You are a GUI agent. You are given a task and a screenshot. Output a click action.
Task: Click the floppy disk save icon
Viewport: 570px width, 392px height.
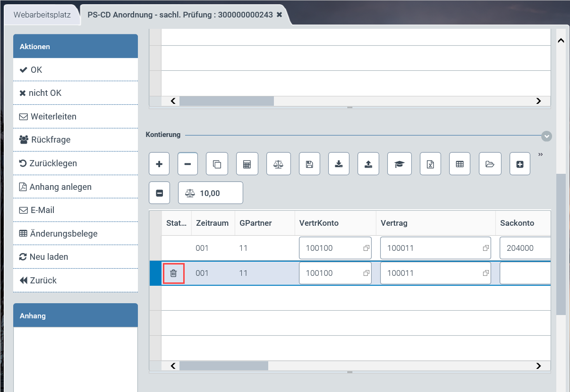309,164
